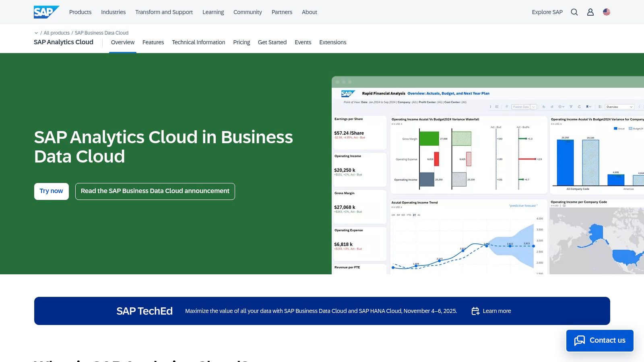This screenshot has height=362, width=644.
Task: Switch to the Features tab
Action: point(153,42)
